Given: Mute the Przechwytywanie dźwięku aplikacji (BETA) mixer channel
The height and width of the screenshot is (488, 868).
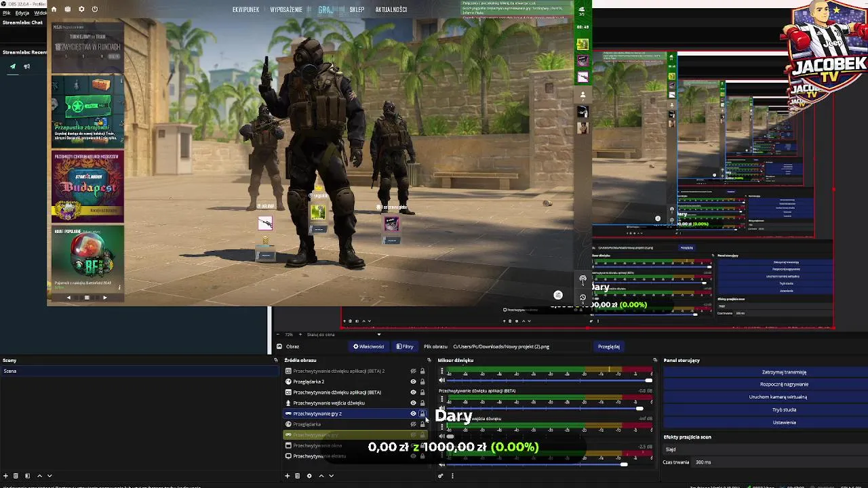Looking at the screenshot, I should [x=442, y=409].
